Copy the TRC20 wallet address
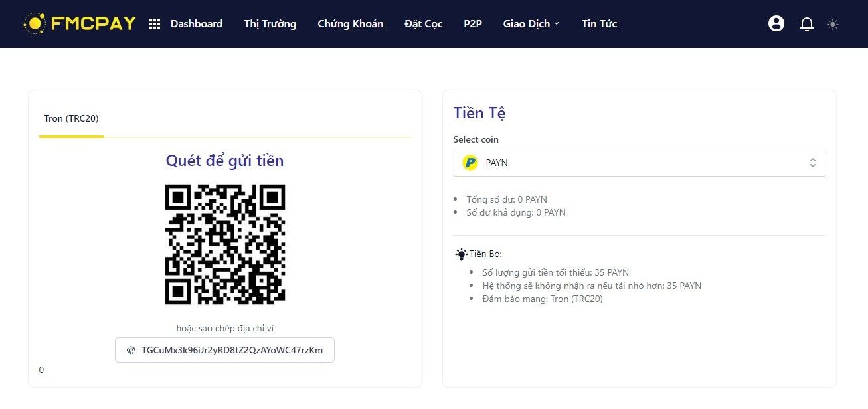This screenshot has height=409, width=868. (232, 350)
